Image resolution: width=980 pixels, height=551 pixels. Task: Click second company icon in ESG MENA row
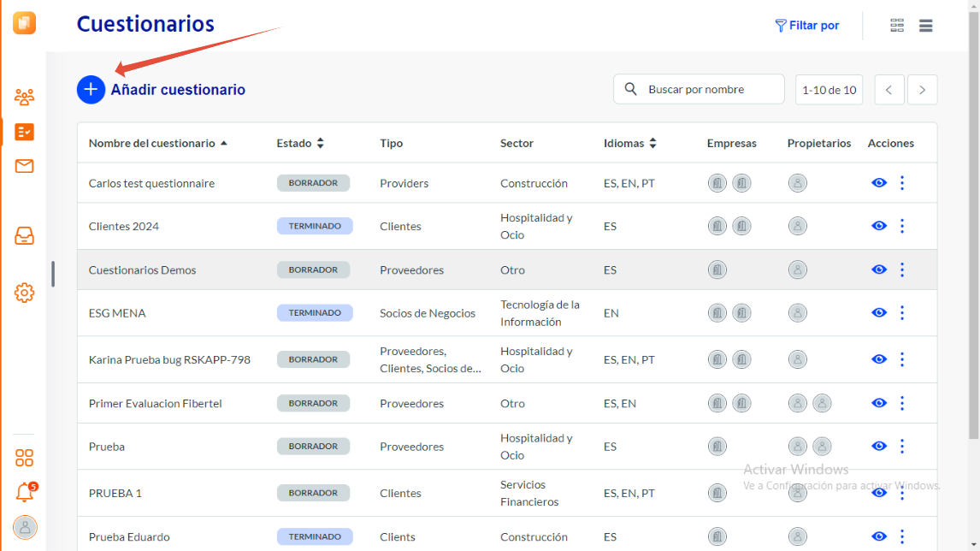[x=742, y=312]
